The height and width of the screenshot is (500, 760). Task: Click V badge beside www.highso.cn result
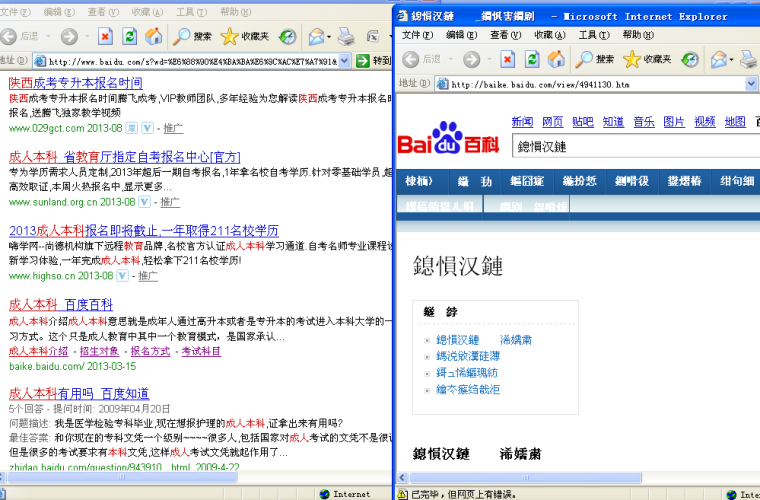(123, 276)
